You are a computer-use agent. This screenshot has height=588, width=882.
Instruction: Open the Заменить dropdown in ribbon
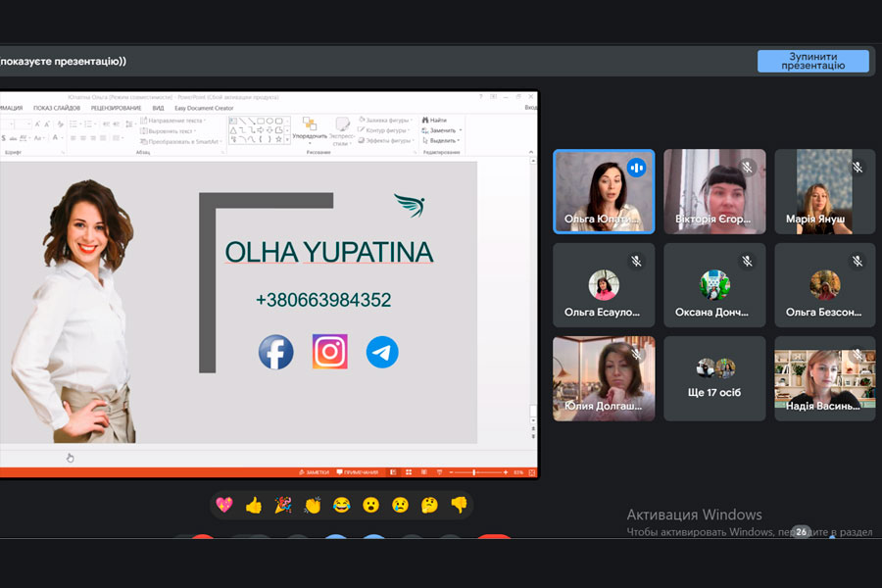click(442, 130)
